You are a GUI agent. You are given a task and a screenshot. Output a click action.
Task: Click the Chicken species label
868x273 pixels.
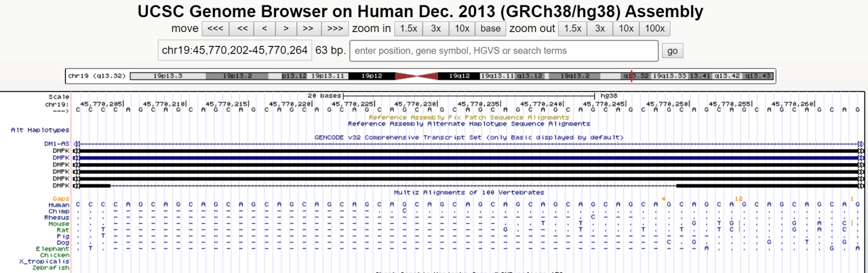(55, 255)
